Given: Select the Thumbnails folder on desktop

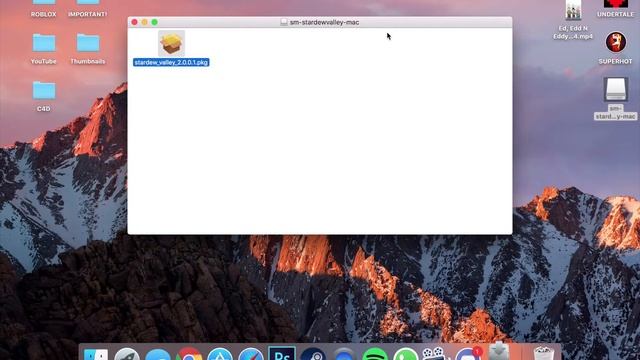Looking at the screenshot, I should pyautogui.click(x=88, y=43).
